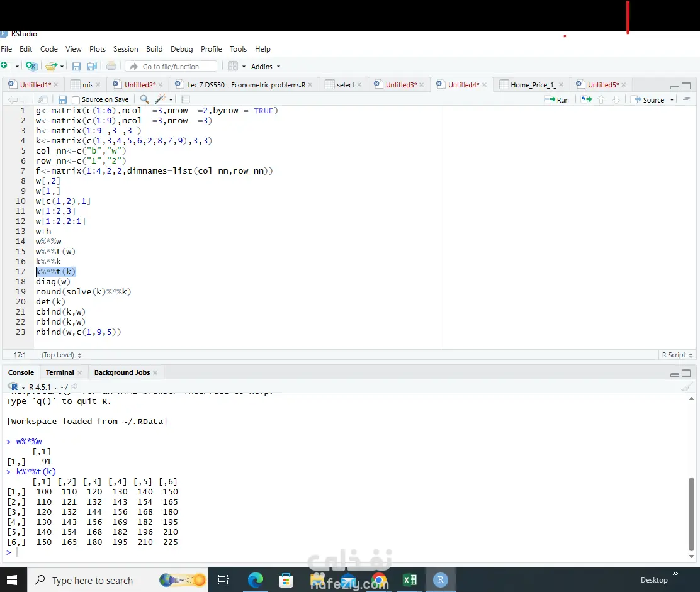Switch to the Terminal tab
The width and height of the screenshot is (700, 592).
point(60,372)
